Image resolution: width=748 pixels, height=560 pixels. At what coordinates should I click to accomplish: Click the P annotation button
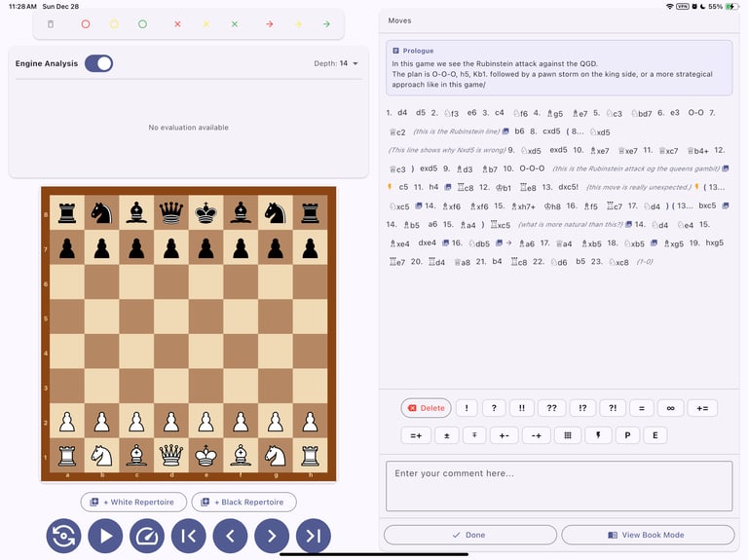coord(627,435)
